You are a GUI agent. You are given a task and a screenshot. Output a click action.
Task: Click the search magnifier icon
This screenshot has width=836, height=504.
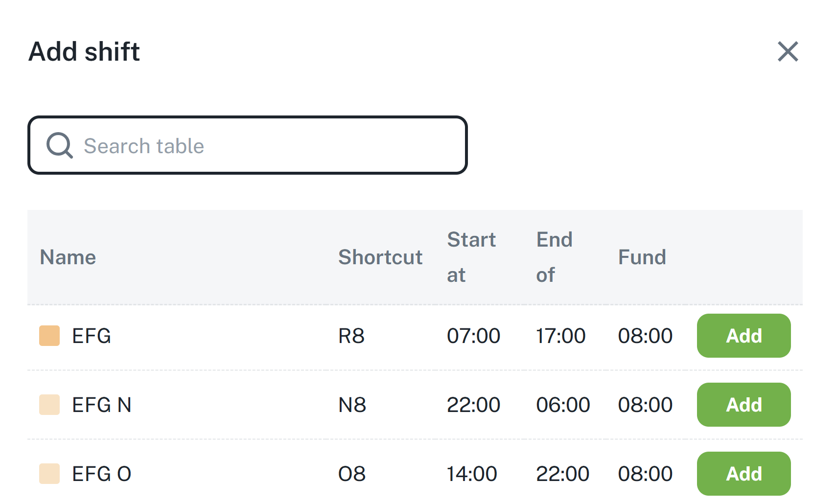point(59,145)
